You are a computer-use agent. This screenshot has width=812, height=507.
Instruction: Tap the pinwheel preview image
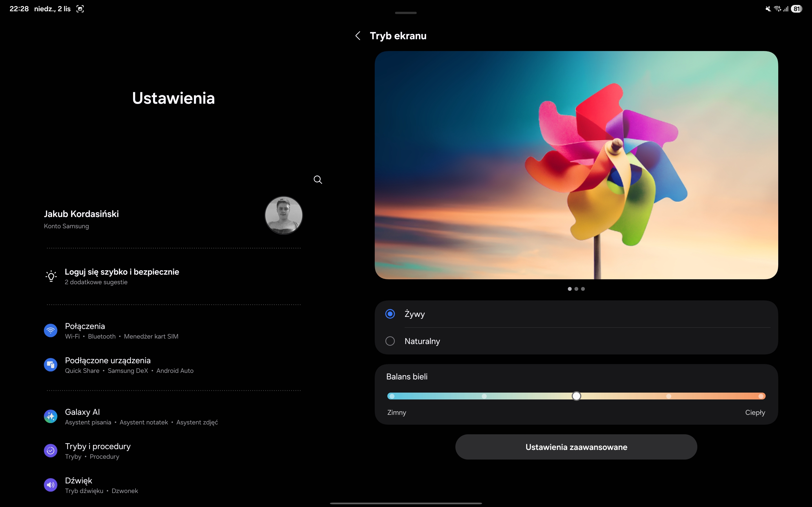(x=576, y=165)
